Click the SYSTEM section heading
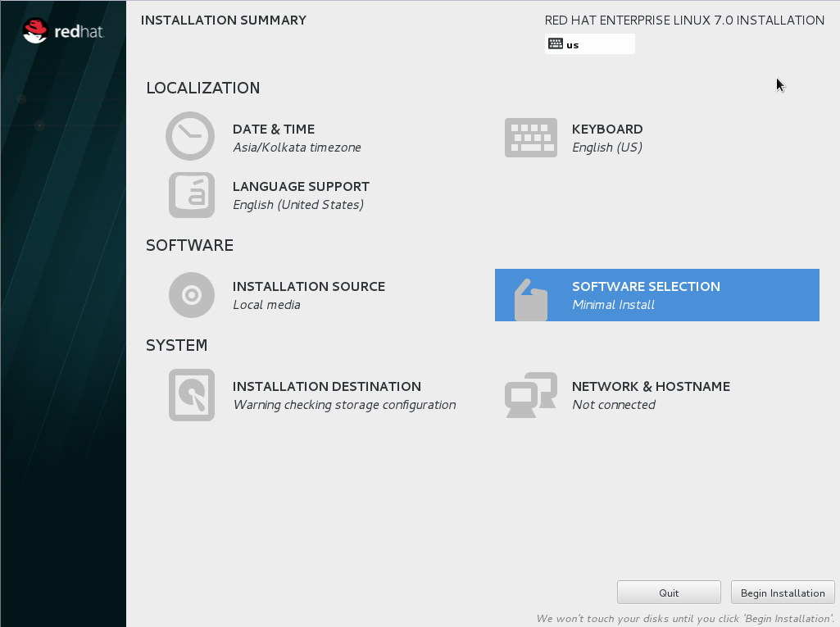The height and width of the screenshot is (627, 840). coord(177,346)
